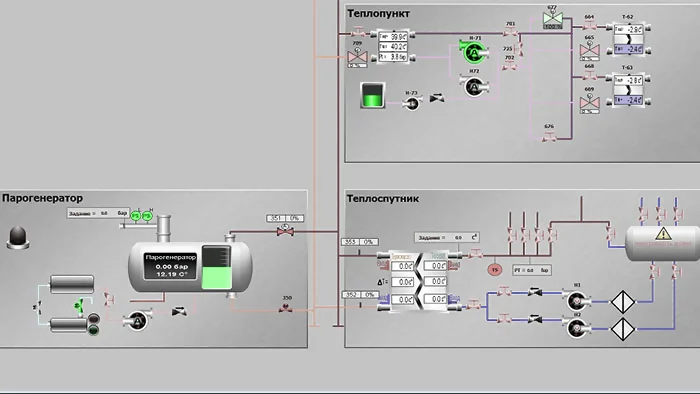Select control valve 665
Screen dimensions: 700x394
(589, 50)
